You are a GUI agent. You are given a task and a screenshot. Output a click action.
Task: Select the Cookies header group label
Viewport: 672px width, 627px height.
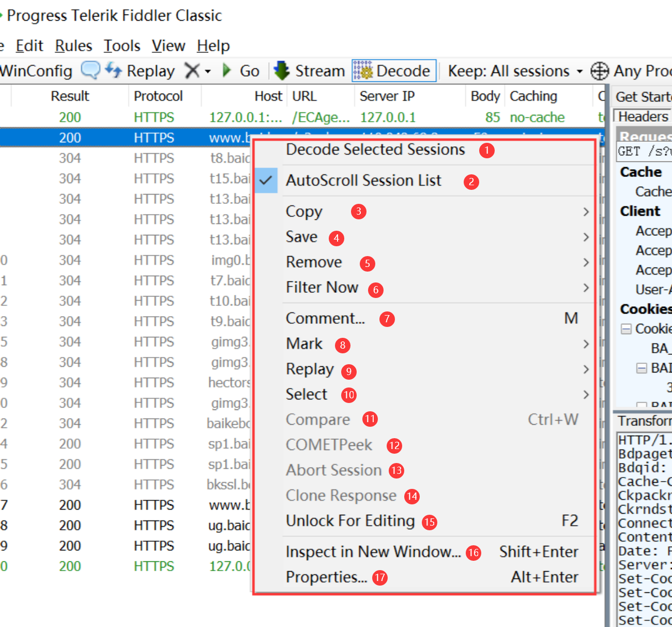coord(646,309)
